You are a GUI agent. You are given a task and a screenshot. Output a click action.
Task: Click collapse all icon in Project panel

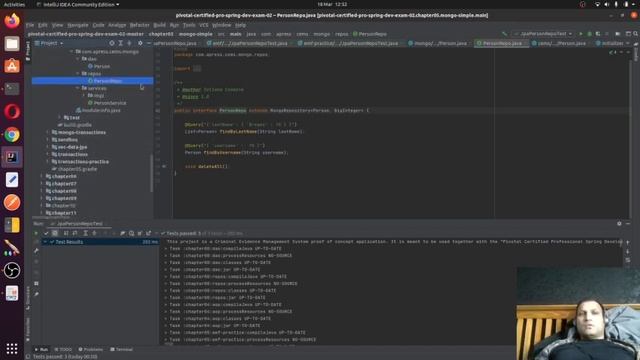(129, 43)
